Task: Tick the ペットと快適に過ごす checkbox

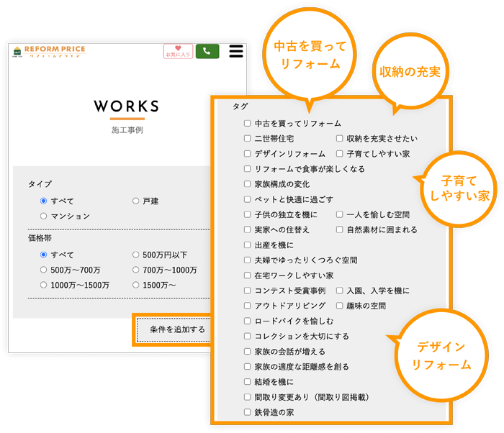Action: pos(247,199)
